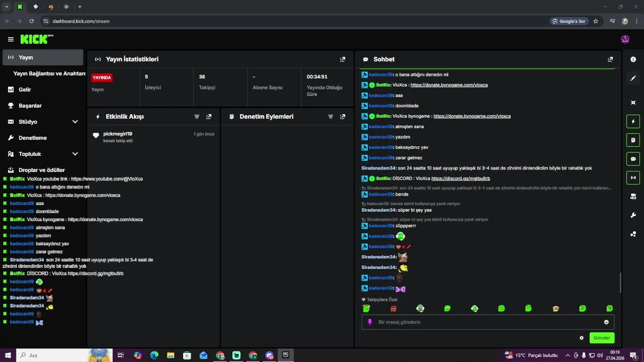
Task: Filter the Denetim Eylemleri list
Action: pyautogui.click(x=331, y=117)
